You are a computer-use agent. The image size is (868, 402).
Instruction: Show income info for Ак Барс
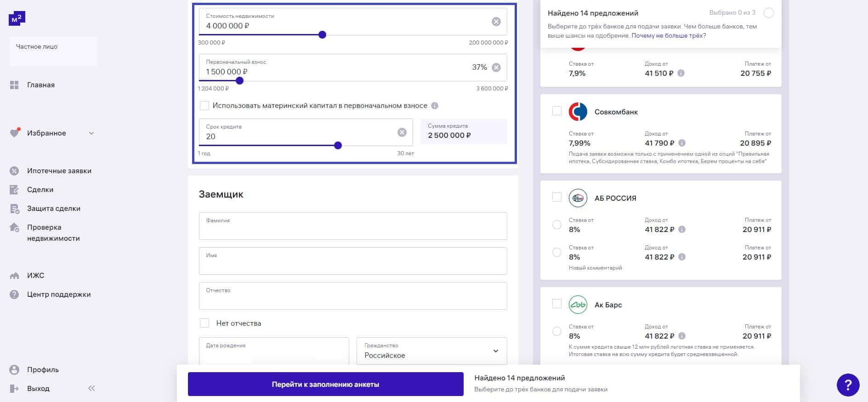682,336
